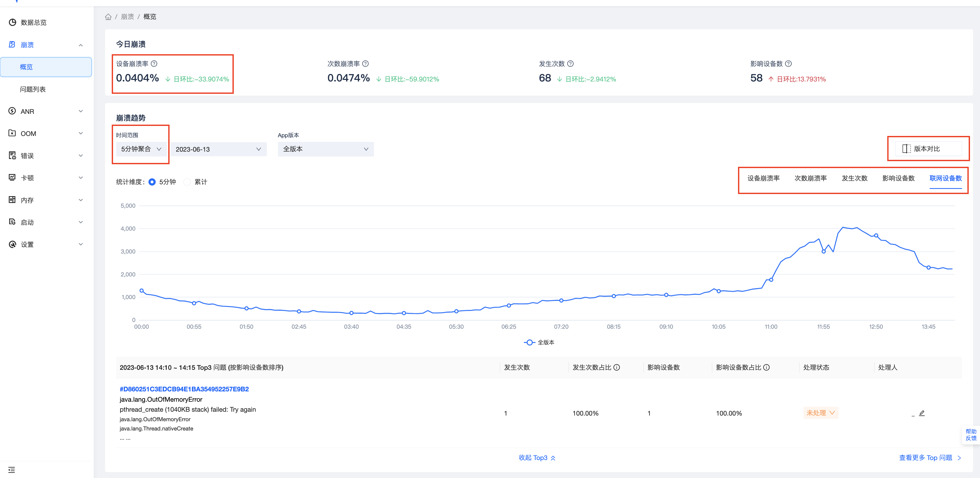Switch to the 影响设备数 chart tab
The width and height of the screenshot is (980, 478).
[x=898, y=179]
